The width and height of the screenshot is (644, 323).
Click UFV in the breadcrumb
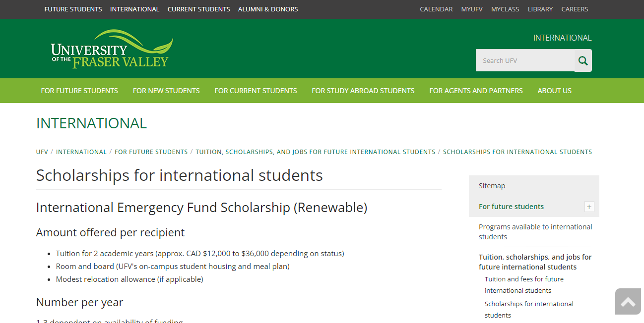click(42, 152)
